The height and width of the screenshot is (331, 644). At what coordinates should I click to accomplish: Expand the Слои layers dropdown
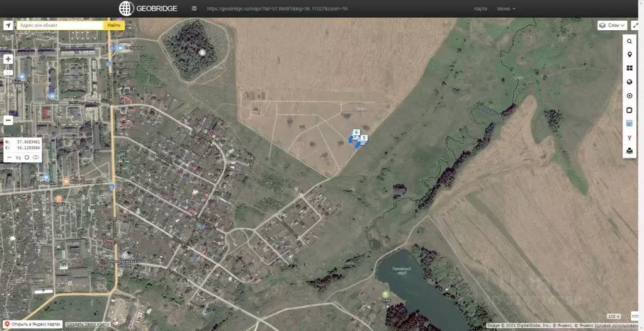coord(612,25)
